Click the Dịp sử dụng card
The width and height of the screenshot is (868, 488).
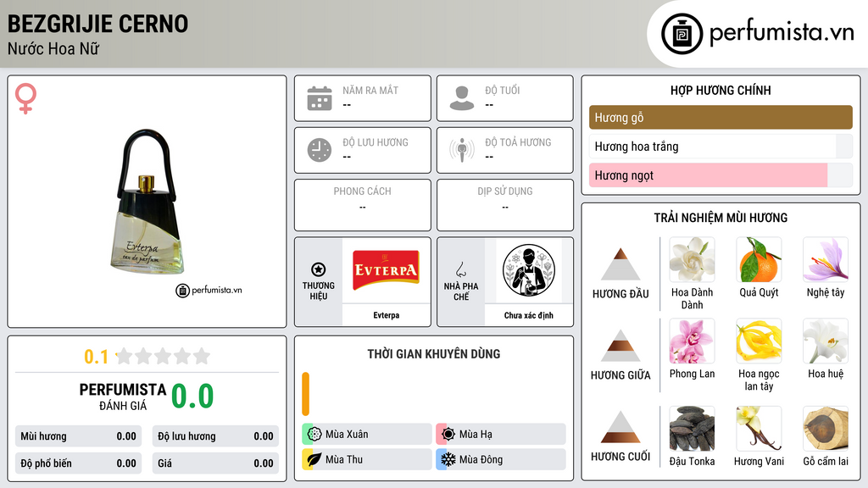click(x=505, y=205)
